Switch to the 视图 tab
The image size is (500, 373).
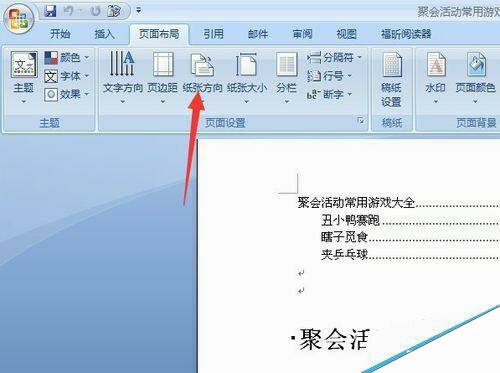point(346,34)
